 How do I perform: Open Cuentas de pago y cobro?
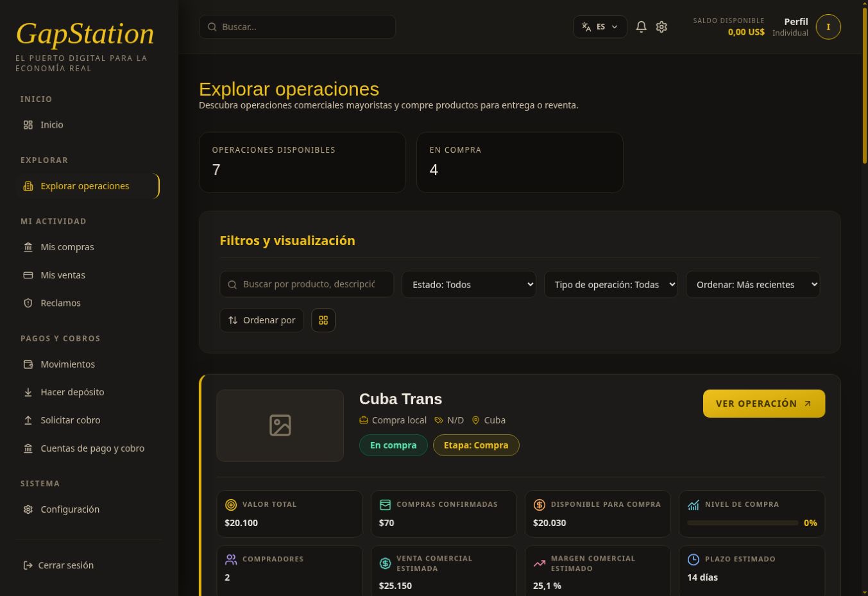point(89,448)
